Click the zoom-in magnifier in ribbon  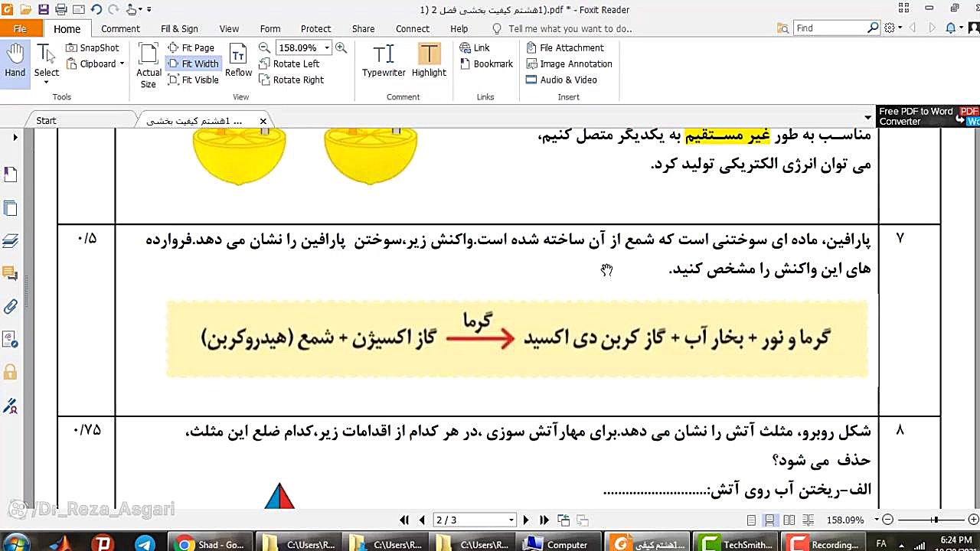(x=341, y=47)
